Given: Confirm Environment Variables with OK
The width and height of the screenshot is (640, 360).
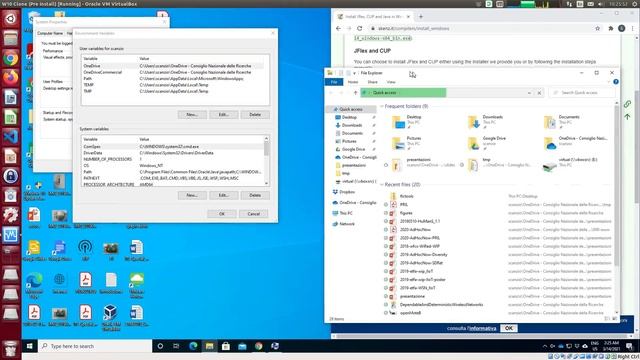Looking at the screenshot, I should 222,214.
